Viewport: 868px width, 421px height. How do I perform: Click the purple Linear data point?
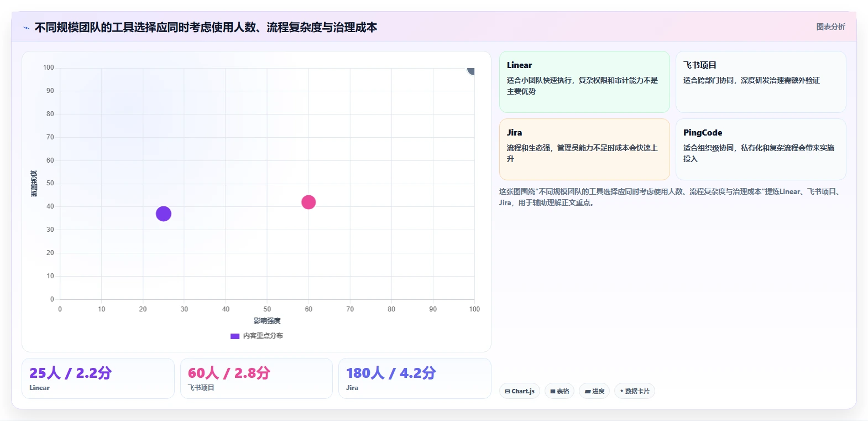tap(163, 214)
